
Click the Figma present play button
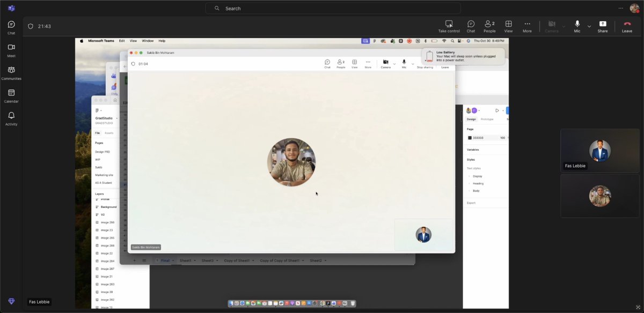coord(497,110)
